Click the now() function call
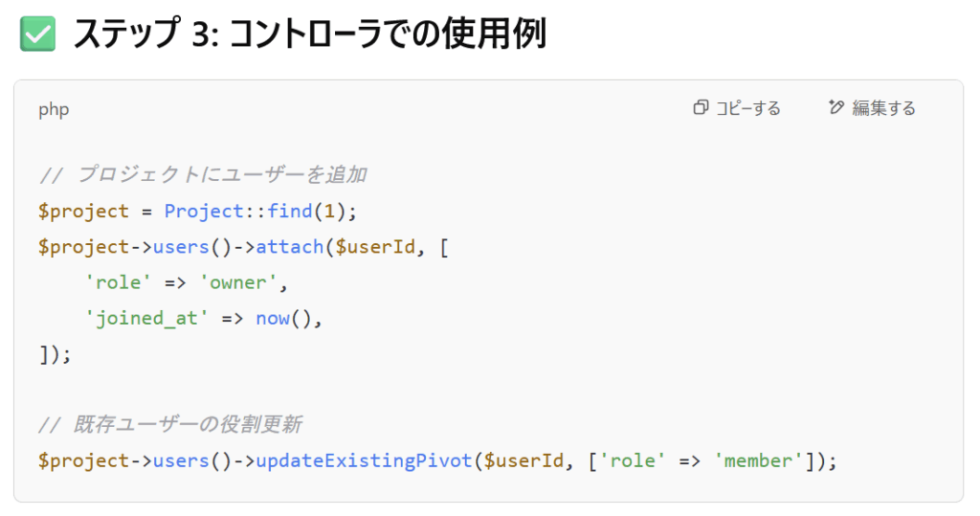 click(283, 319)
